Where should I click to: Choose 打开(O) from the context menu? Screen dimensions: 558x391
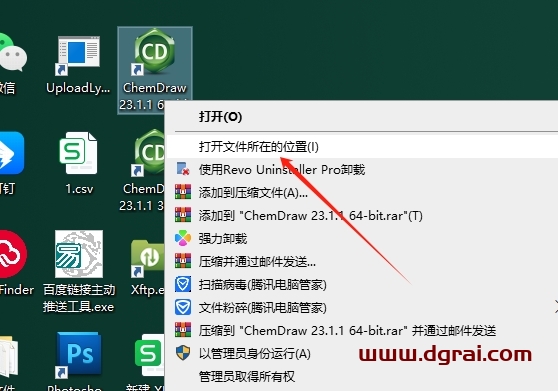coord(362,116)
